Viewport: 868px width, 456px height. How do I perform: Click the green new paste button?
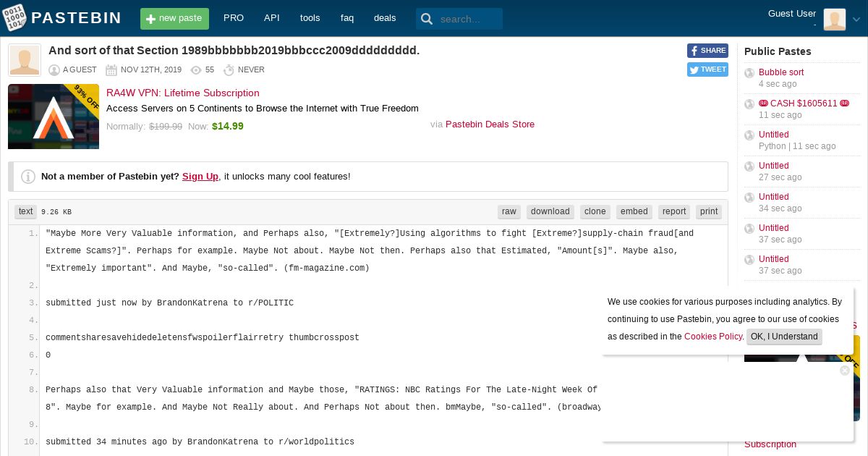pos(174,19)
